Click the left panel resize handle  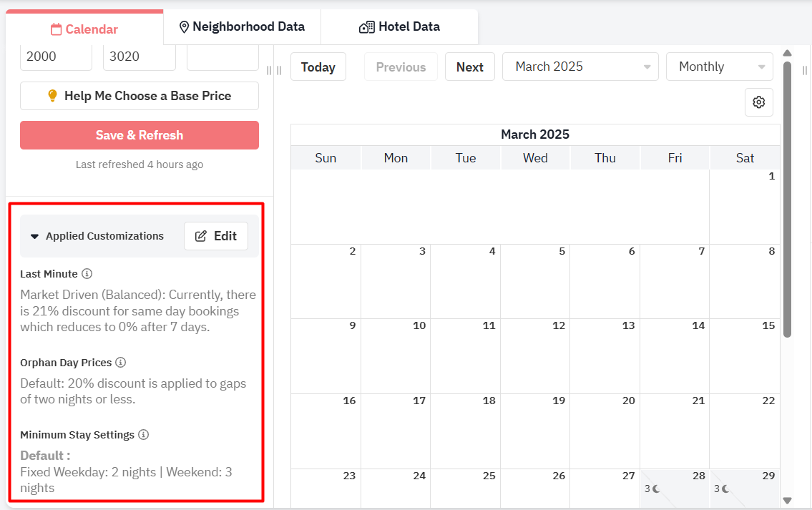pos(269,70)
